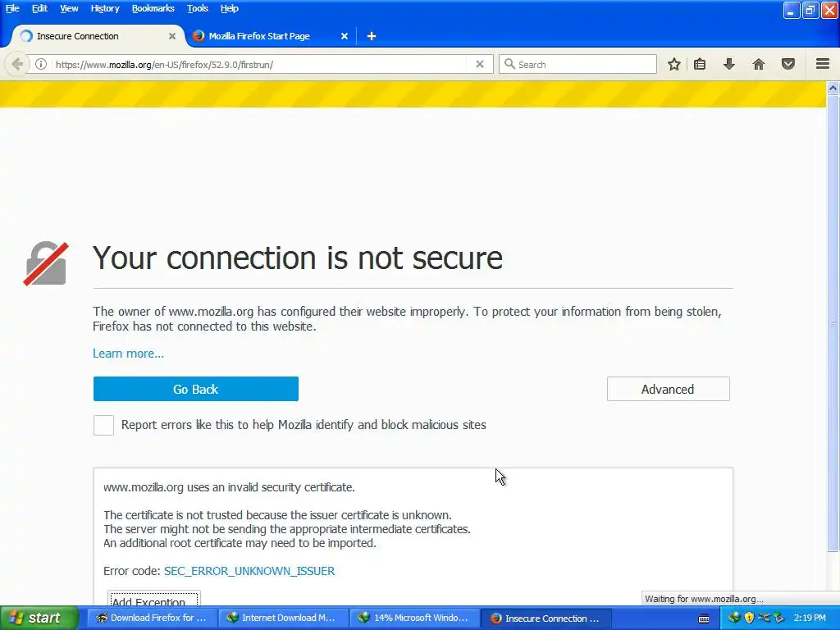Stop loading with the X in address bar
Image resolution: width=840 pixels, height=630 pixels.
[480, 64]
